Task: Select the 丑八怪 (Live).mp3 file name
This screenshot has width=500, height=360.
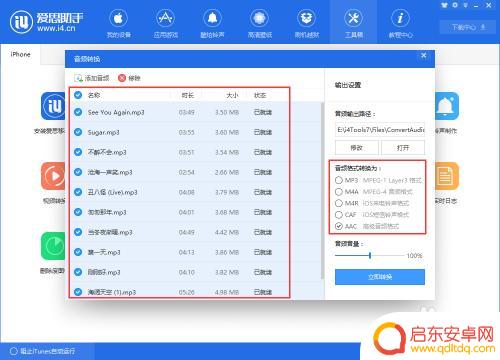Action: click(x=112, y=192)
